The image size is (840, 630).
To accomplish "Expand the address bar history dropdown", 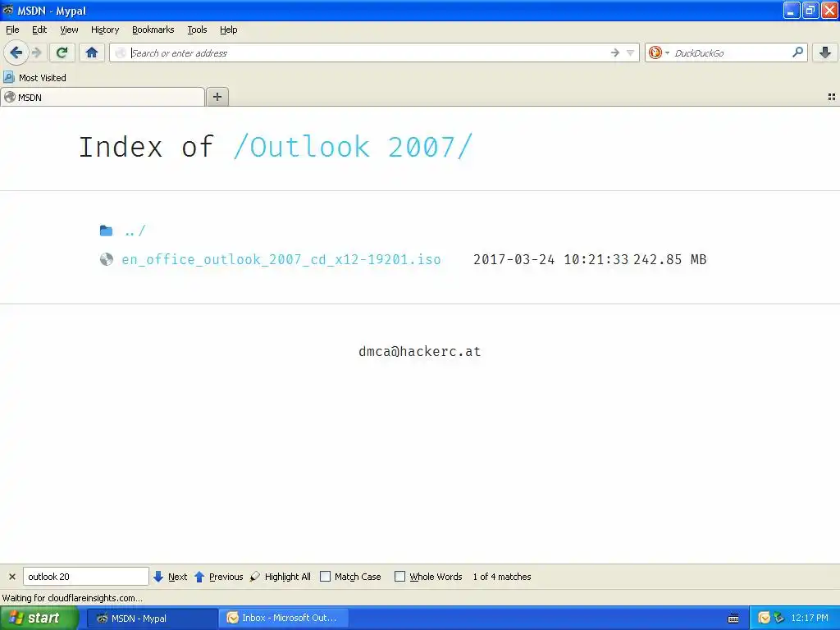I will pos(630,52).
